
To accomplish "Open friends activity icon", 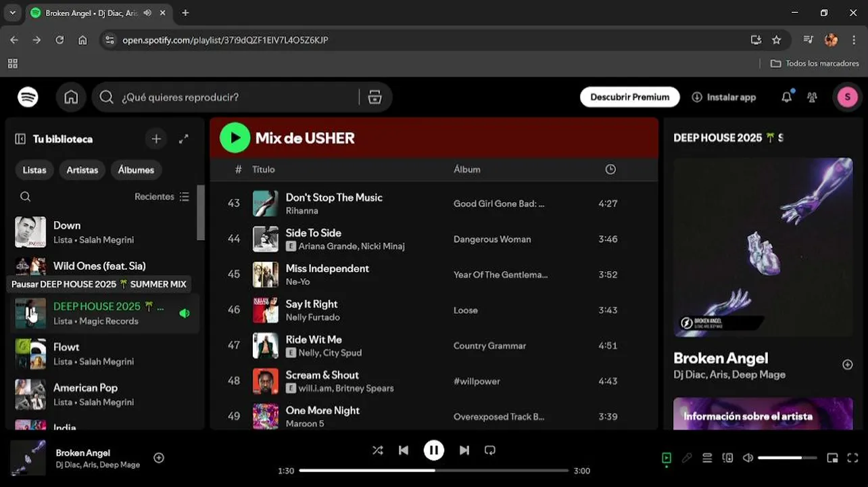I will [812, 97].
